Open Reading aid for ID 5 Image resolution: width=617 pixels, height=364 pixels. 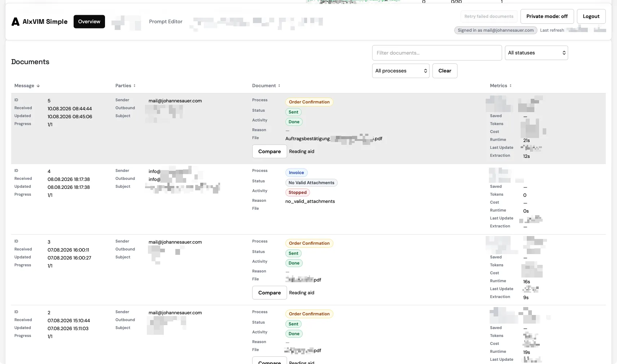pos(302,151)
